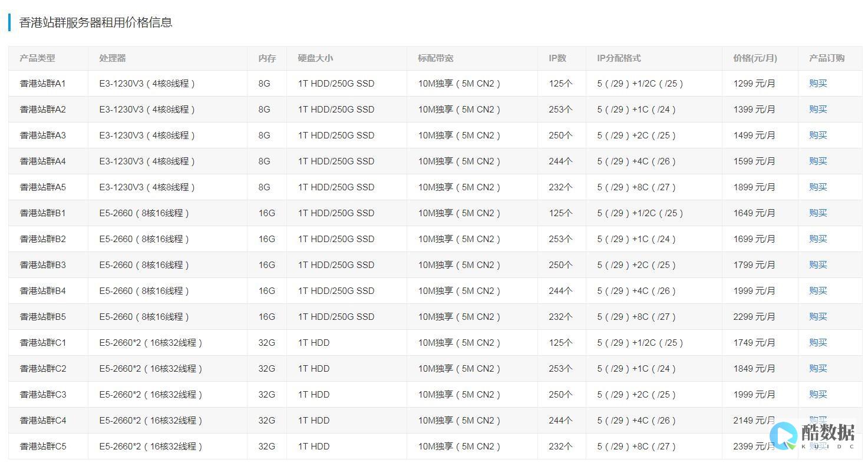Click 购买 in the 香港站群B5 row
Viewport: 868px width, 463px height.
[818, 317]
